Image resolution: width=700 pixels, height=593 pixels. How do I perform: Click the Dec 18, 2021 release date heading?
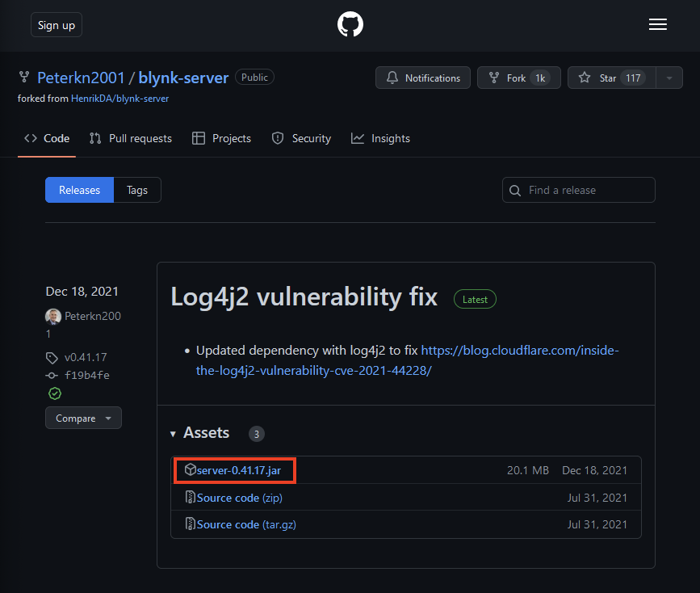82,292
